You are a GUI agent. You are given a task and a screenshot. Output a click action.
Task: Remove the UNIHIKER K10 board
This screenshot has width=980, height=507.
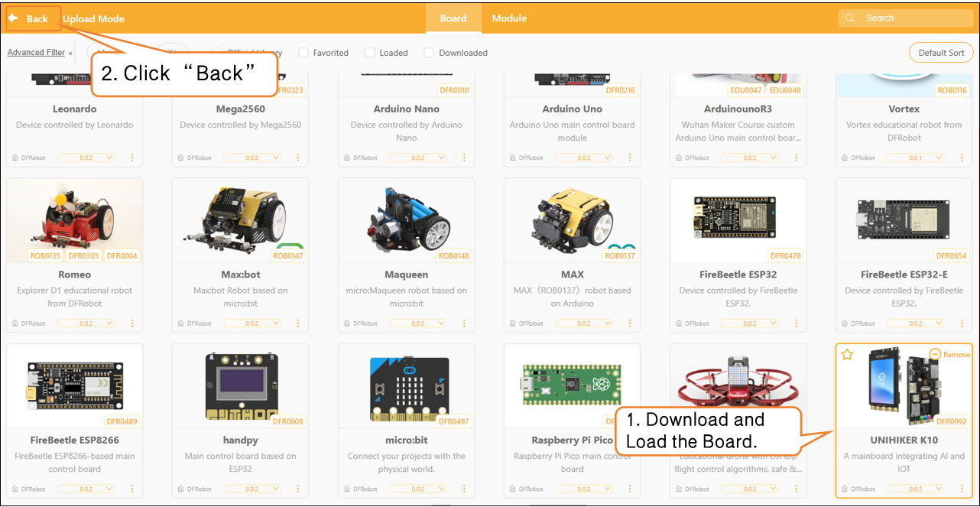(x=949, y=354)
